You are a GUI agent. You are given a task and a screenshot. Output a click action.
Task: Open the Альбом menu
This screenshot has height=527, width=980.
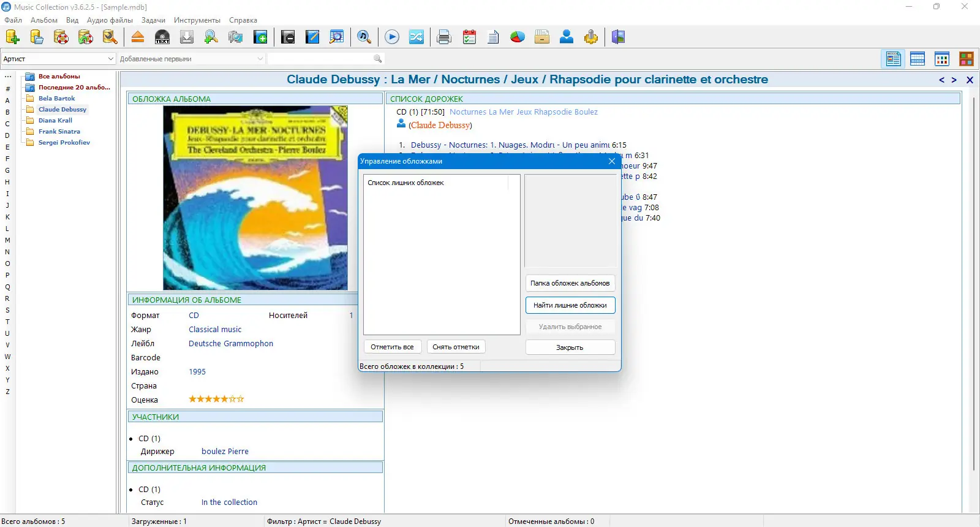tap(44, 20)
